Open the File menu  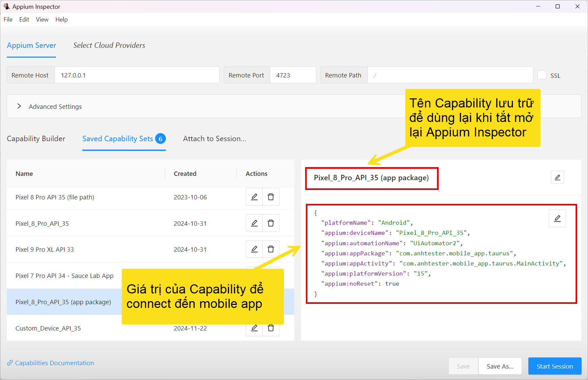coord(8,20)
